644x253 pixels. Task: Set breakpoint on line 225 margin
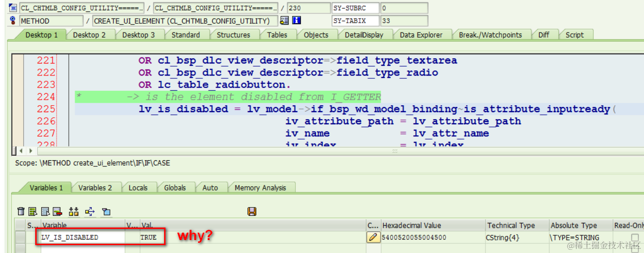pyautogui.click(x=17, y=109)
